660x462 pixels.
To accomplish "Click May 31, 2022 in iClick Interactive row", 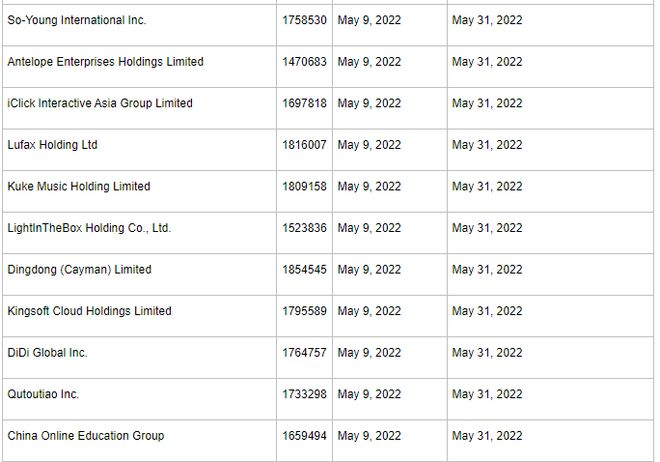I will [x=487, y=103].
